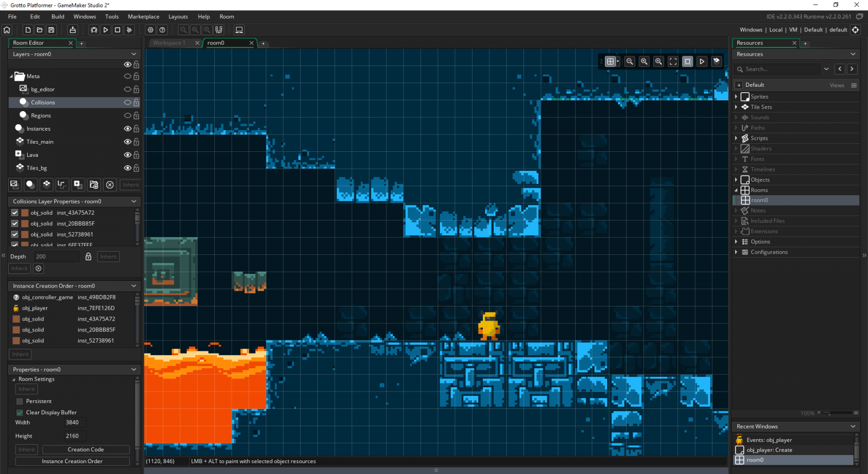Fit the room to the window
The height and width of the screenshot is (474, 868).
pyautogui.click(x=673, y=61)
